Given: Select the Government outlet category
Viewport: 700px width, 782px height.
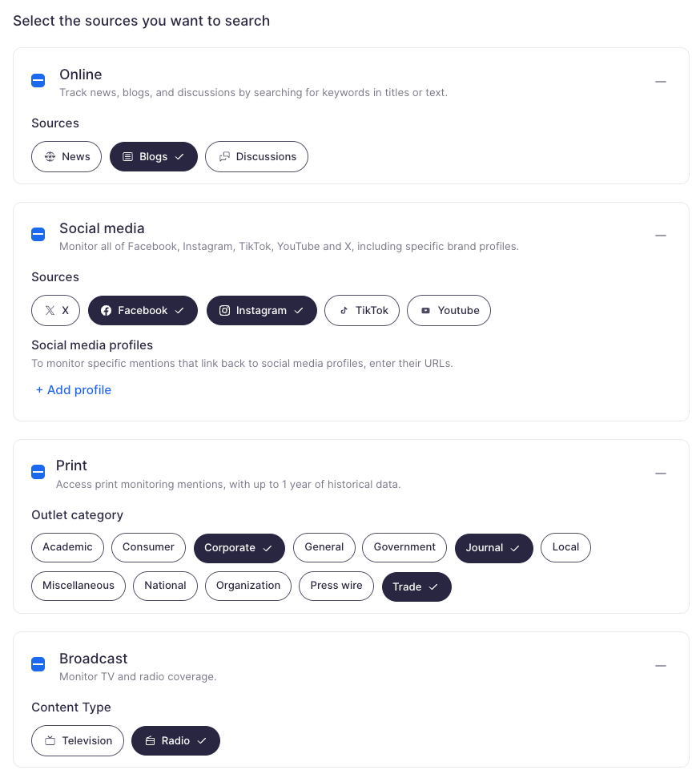Looking at the screenshot, I should click(404, 547).
